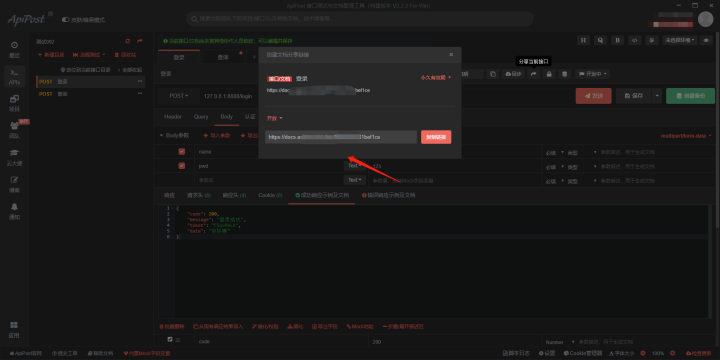Image resolution: width=720 pixels, height=360 pixels.
Task: Open the 响应头 (4) tab
Action: coord(234,195)
